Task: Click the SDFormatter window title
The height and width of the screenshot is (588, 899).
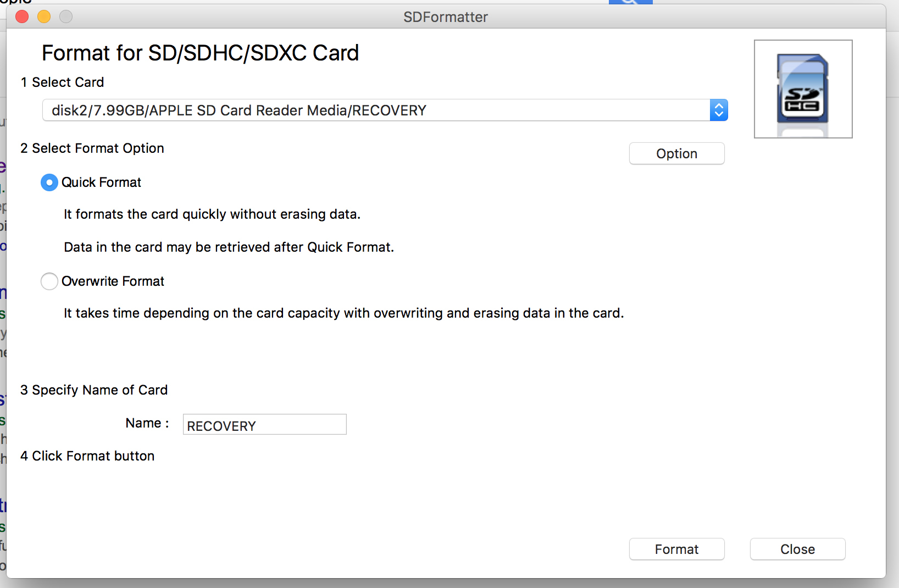Action: (446, 17)
